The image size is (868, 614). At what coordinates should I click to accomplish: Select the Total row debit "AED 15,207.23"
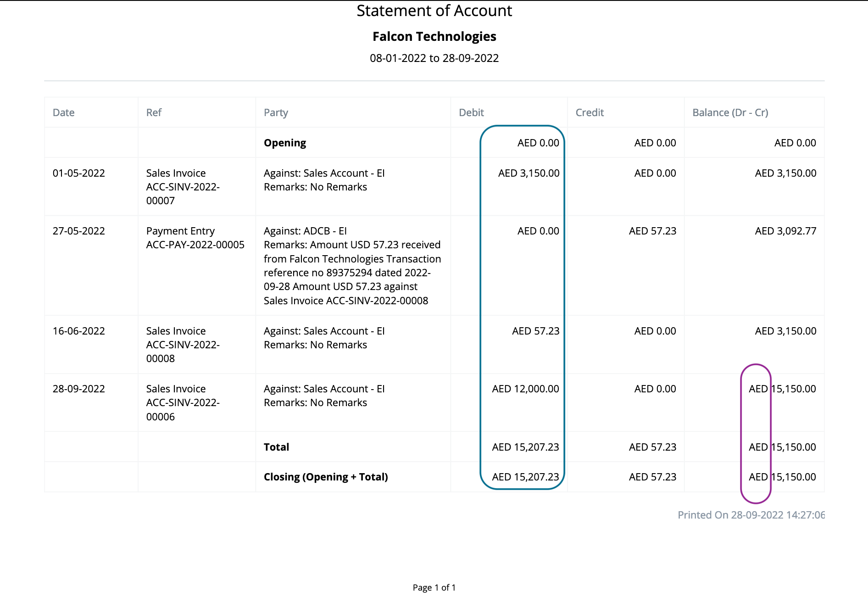click(x=525, y=447)
